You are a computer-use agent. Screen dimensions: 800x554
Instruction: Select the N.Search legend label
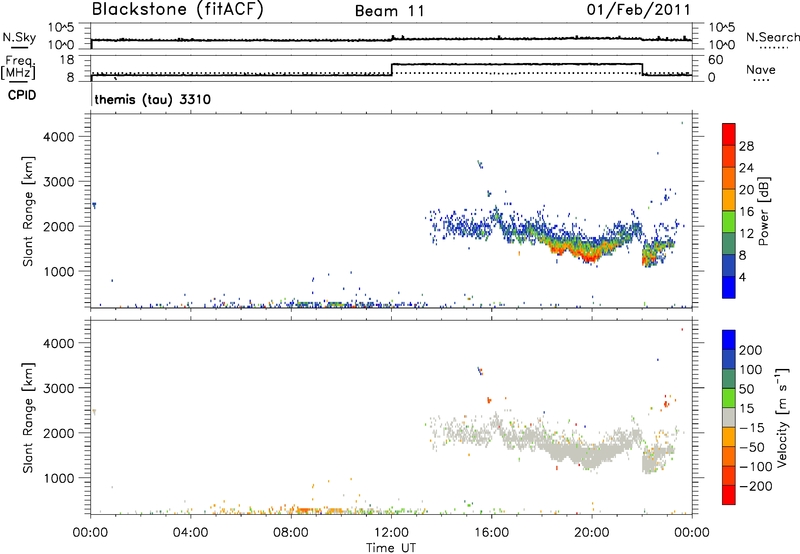[x=772, y=37]
